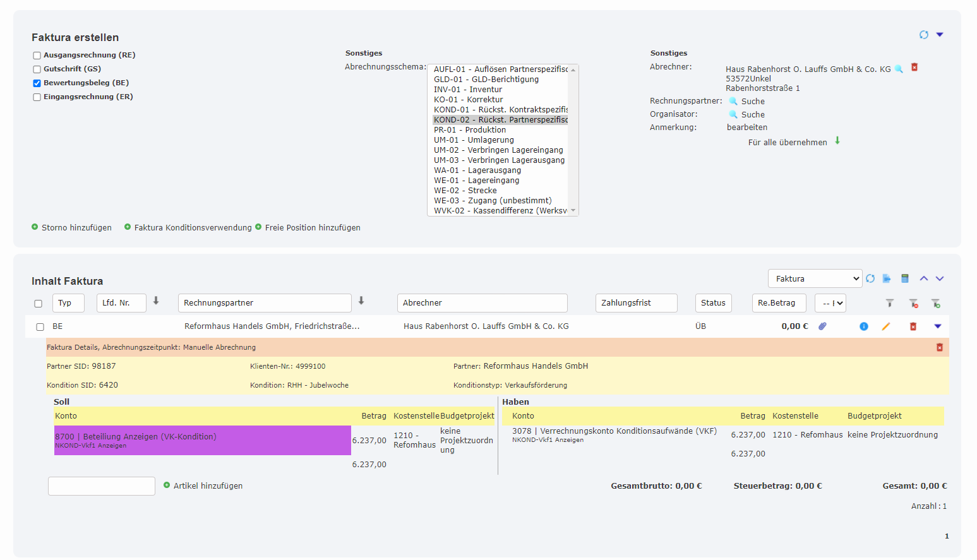The width and height of the screenshot is (977, 560).
Task: Open the Faktura dropdown selector
Action: click(815, 278)
